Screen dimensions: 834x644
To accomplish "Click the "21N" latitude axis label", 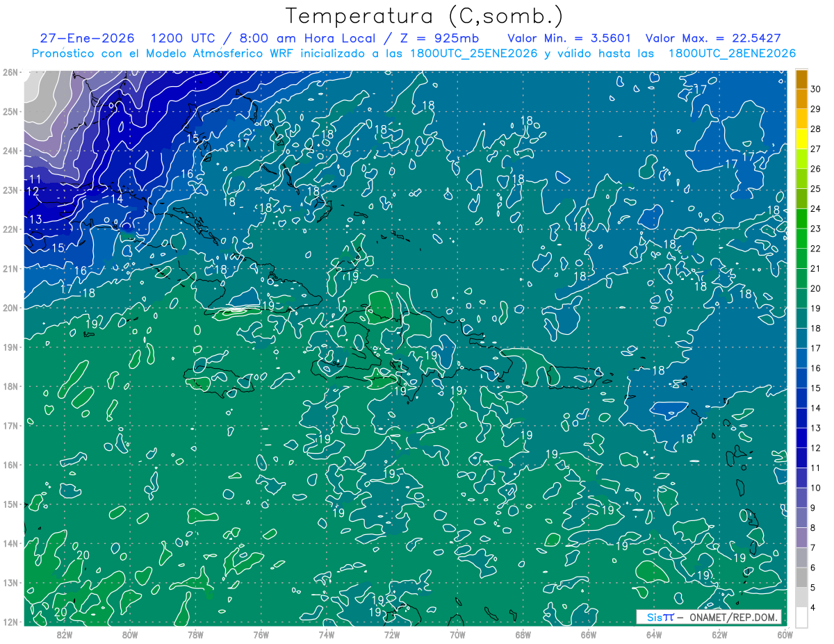I will [x=10, y=268].
